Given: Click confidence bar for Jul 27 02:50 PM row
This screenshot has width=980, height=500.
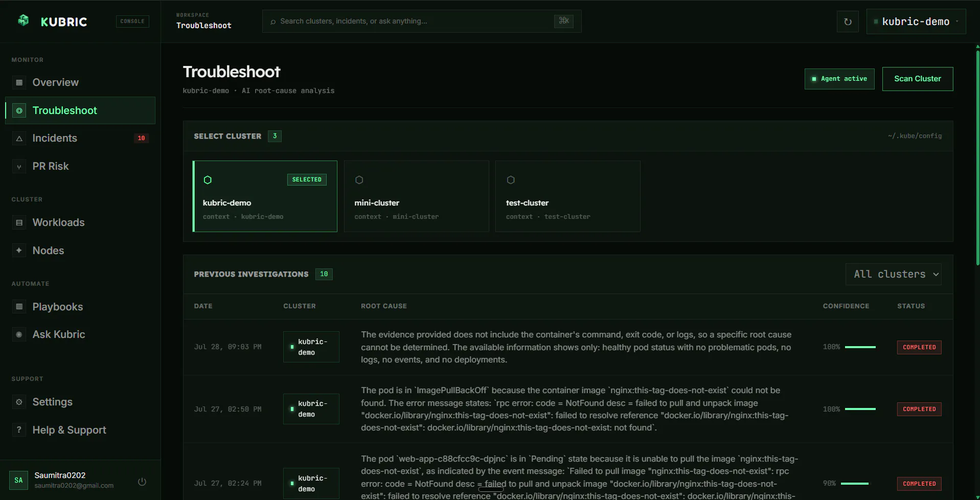Looking at the screenshot, I should (860, 409).
